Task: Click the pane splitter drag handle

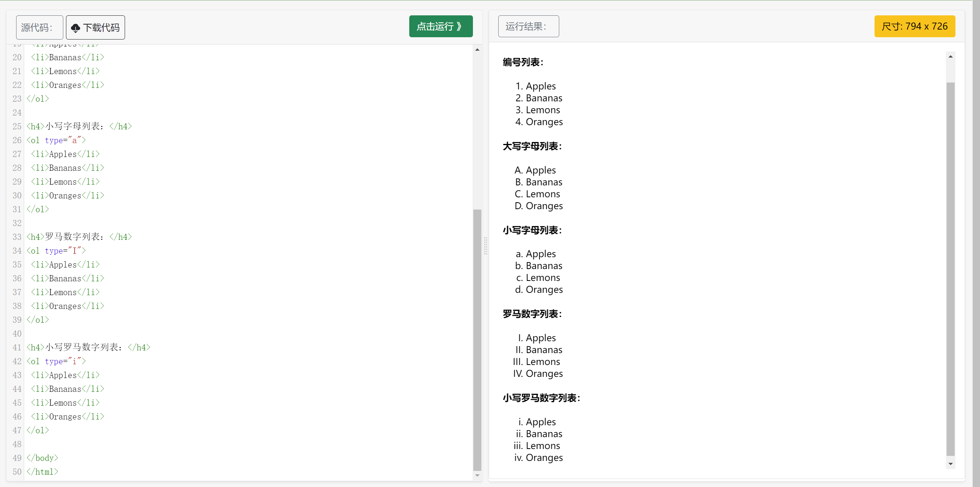Action: (486, 246)
